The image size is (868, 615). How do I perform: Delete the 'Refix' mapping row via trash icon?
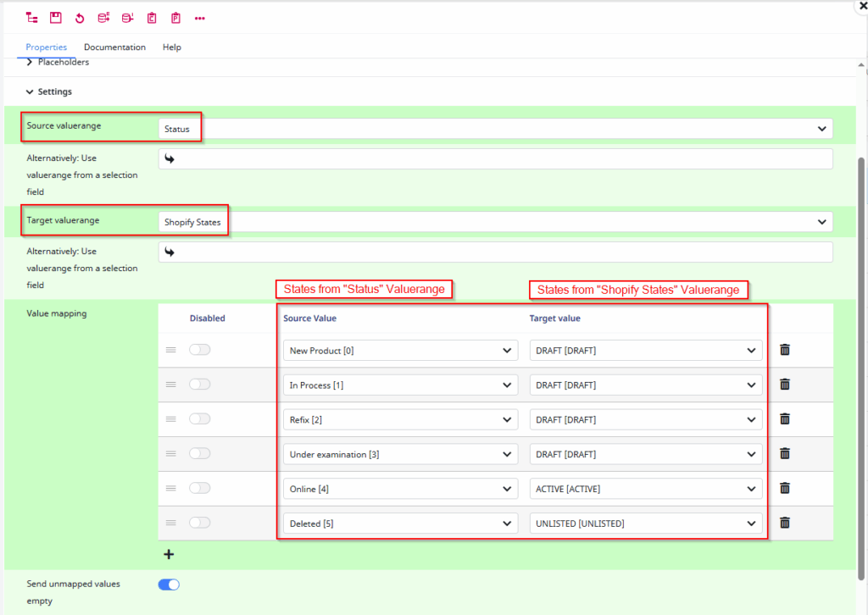[784, 418]
